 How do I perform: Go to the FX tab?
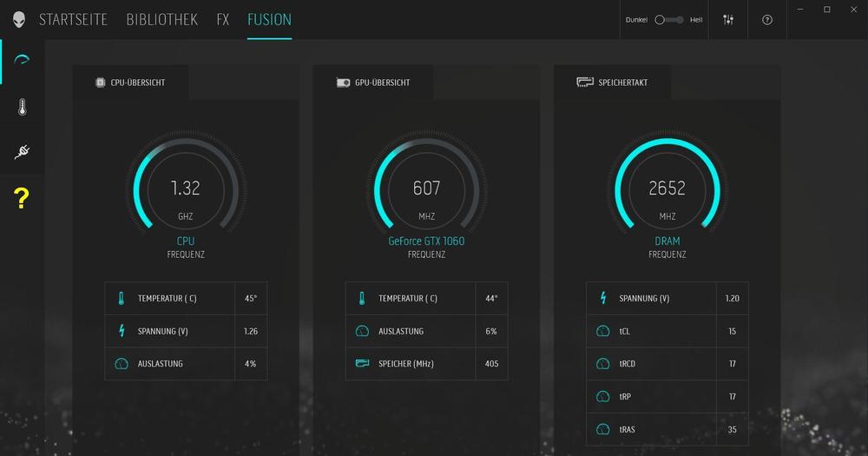[223, 19]
